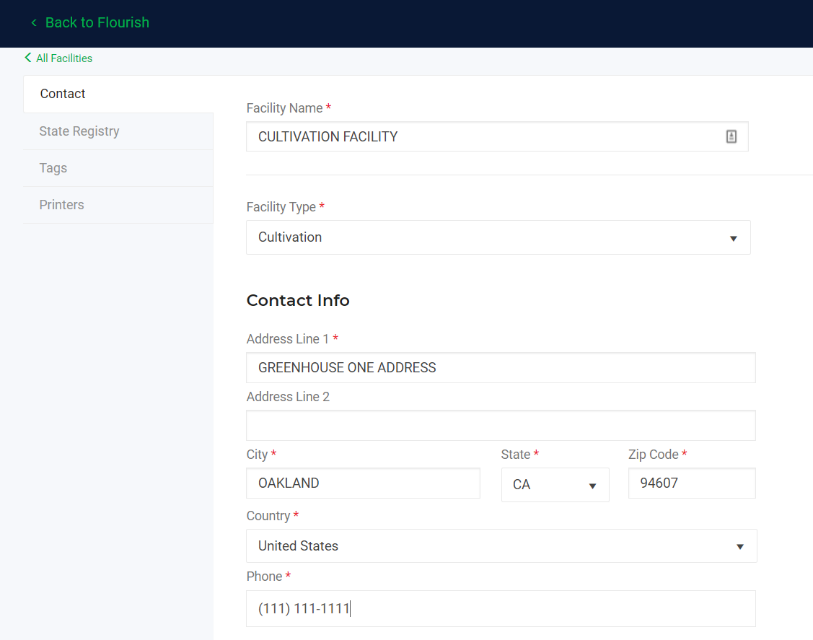Click the Country dropdown arrow
Image resolution: width=813 pixels, height=640 pixels.
tap(740, 547)
